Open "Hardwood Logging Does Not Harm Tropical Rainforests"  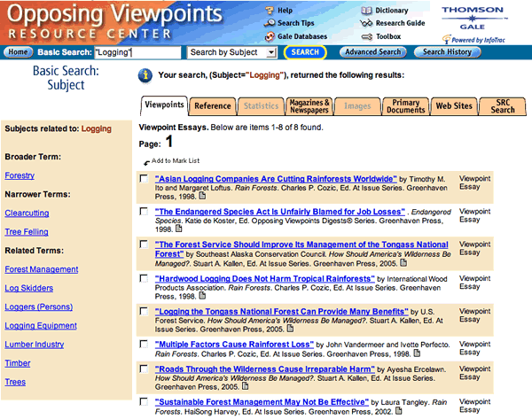click(265, 279)
